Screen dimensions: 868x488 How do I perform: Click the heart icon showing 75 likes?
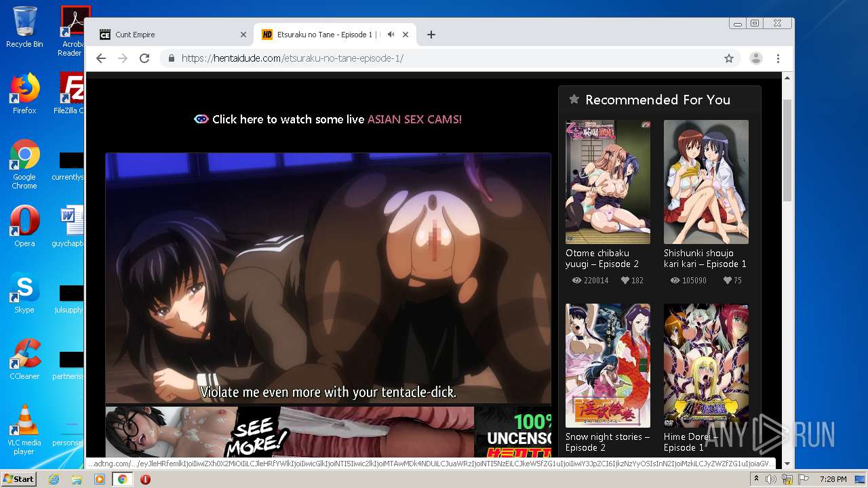728,280
